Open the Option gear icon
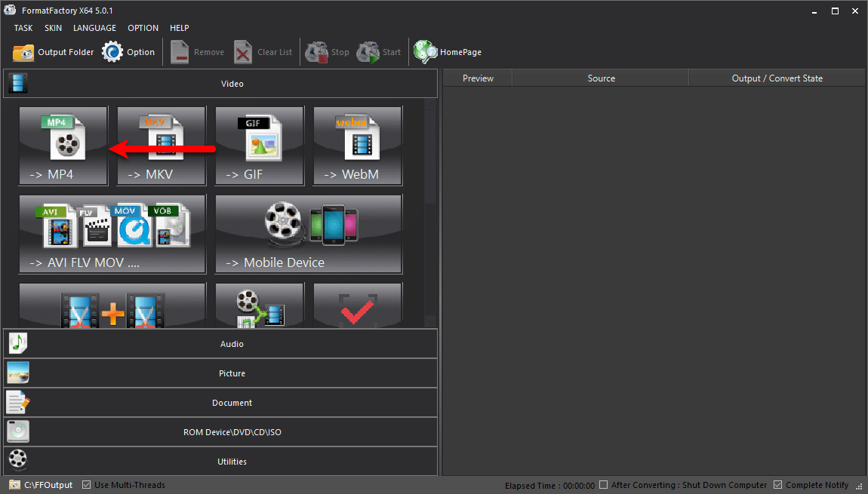 (112, 52)
